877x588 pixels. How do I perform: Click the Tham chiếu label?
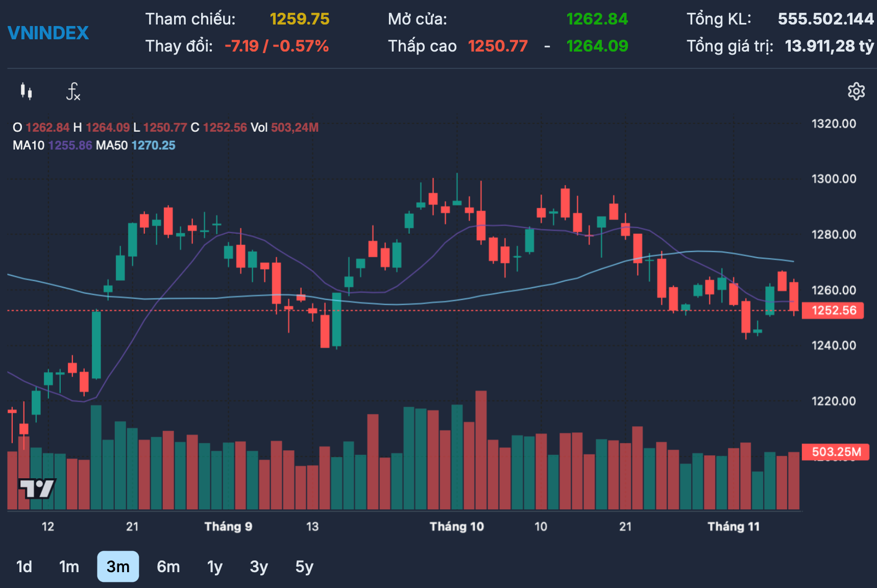click(x=190, y=19)
